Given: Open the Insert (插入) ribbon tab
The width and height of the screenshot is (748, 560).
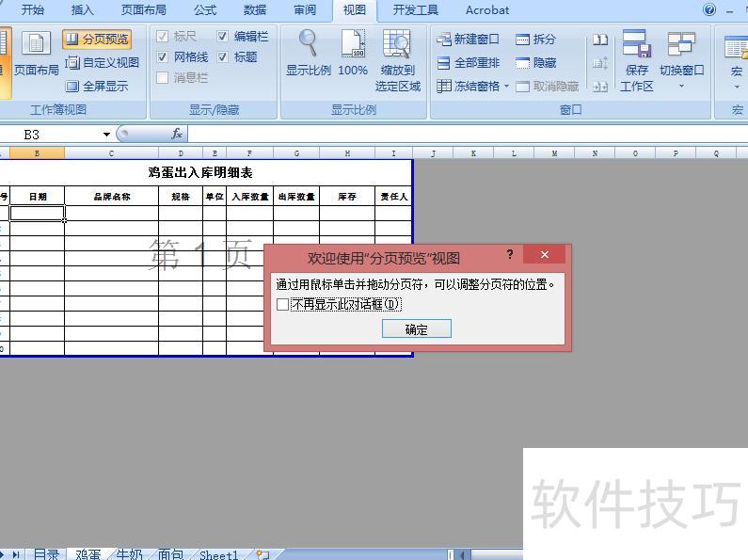Looking at the screenshot, I should click(x=83, y=10).
